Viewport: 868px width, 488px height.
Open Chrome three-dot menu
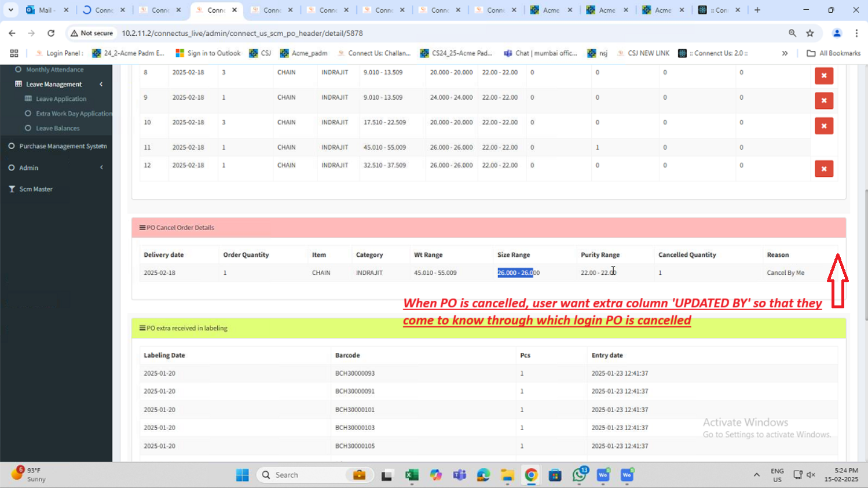click(856, 33)
